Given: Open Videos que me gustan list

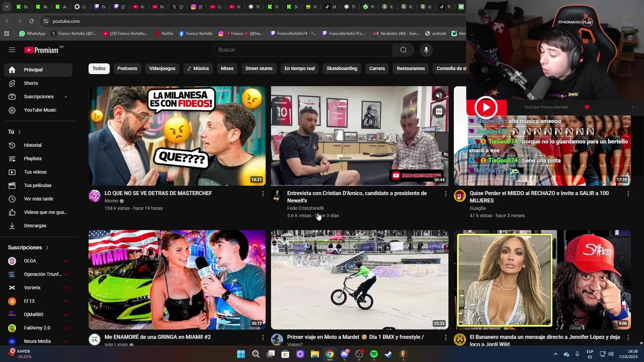Looking at the screenshot, I should (38, 212).
